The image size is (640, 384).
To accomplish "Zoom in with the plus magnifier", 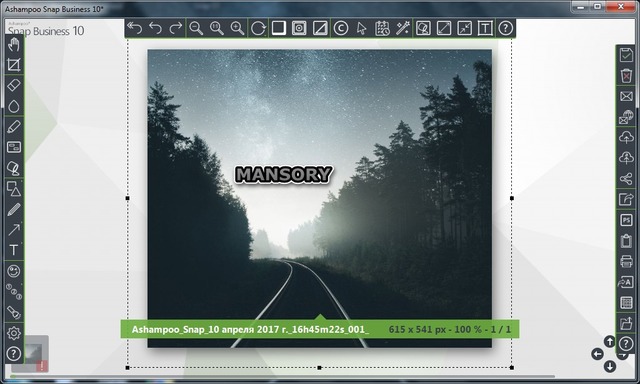I will [238, 28].
